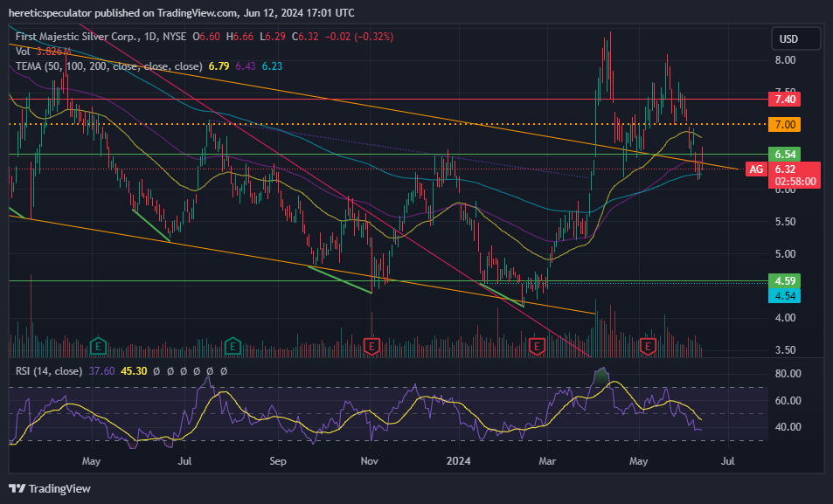Viewport: 833px width, 504px height.
Task: Click the 60.00 RSI axis label
Action: (788, 400)
